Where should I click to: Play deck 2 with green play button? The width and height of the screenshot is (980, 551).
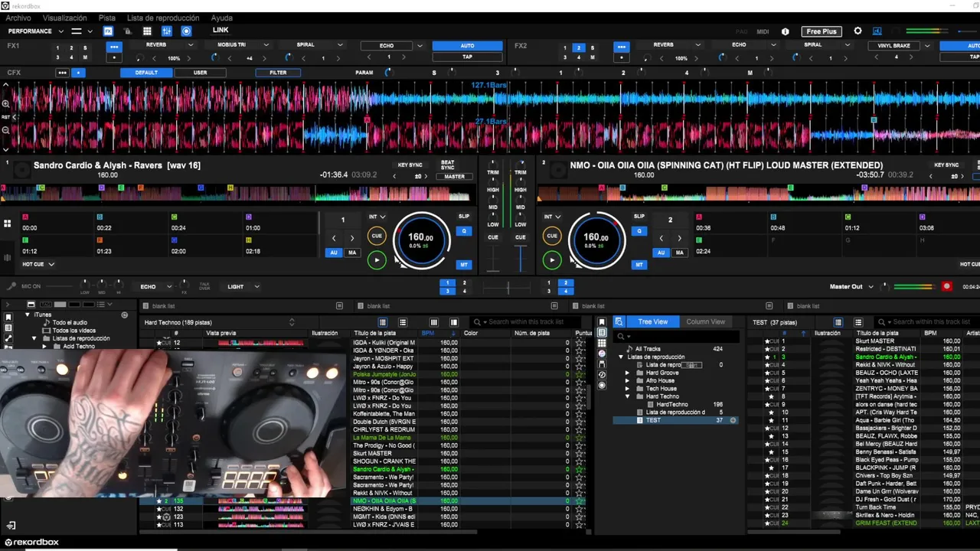552,260
